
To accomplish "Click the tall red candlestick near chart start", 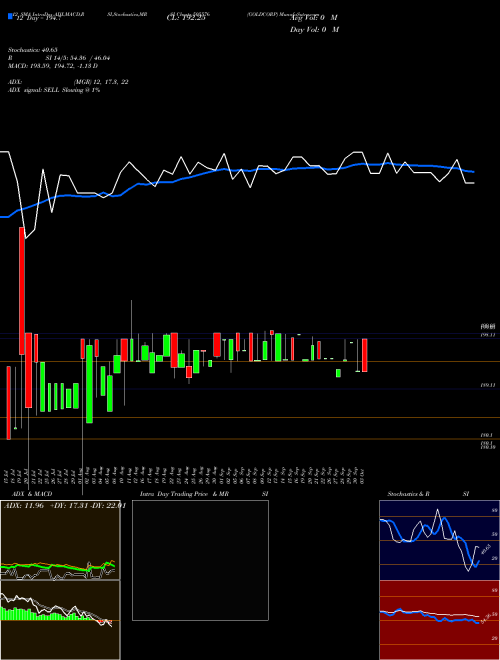I will click(x=21, y=291).
